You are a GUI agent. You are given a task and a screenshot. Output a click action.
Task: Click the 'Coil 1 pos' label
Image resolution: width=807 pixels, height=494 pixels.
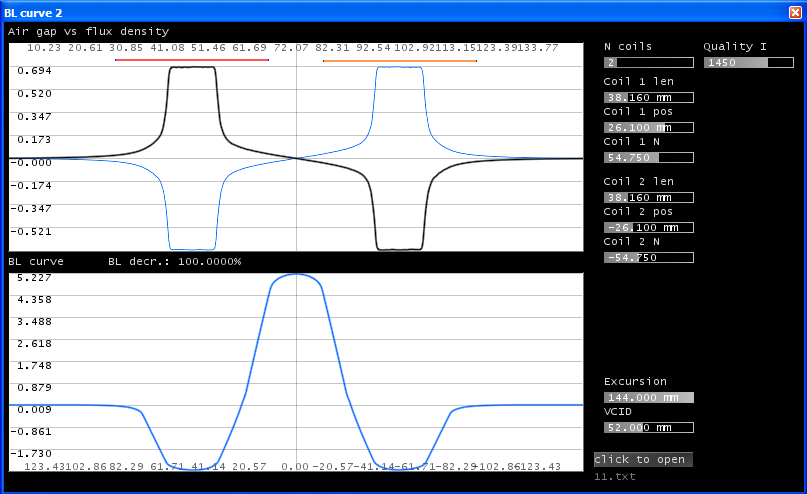pyautogui.click(x=638, y=111)
